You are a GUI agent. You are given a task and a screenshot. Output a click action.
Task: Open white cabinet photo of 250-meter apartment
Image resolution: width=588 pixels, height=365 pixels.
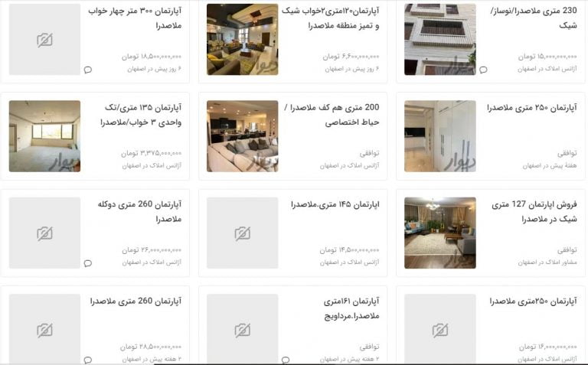pos(440,136)
